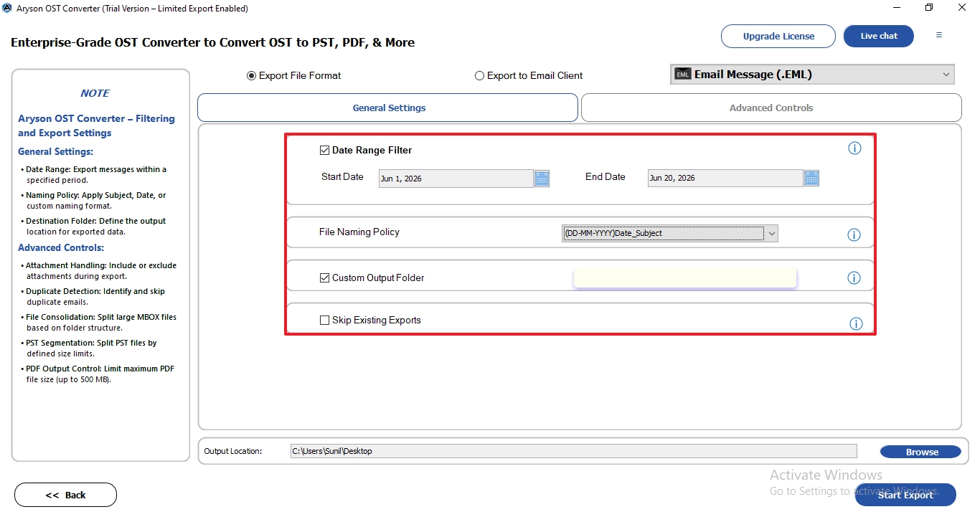Screen dimensions: 980x522
Task: Expand the File Naming Policy dropdown
Action: pyautogui.click(x=670, y=233)
